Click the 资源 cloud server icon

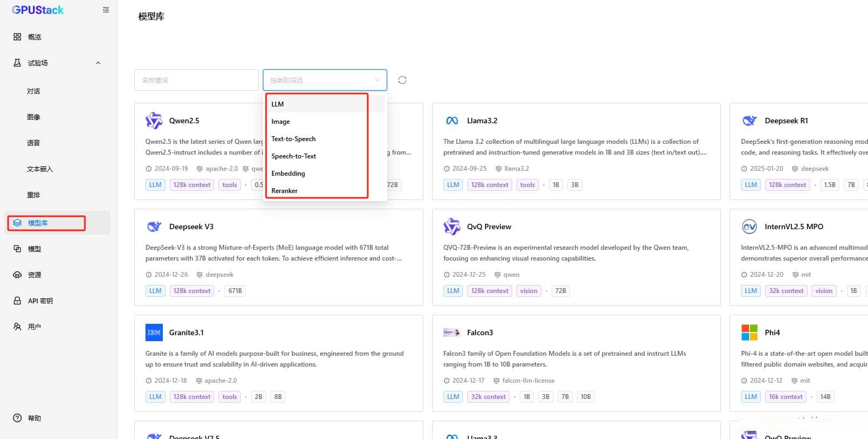[17, 275]
